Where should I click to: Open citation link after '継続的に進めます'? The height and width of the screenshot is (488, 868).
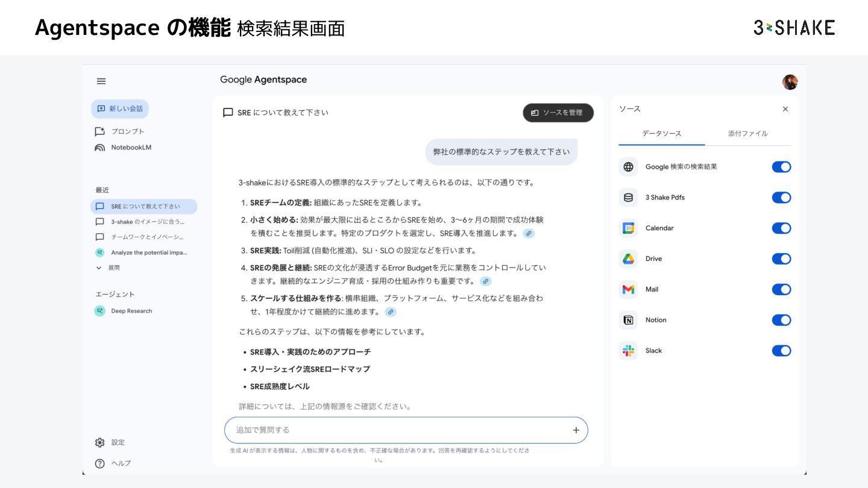[391, 312]
